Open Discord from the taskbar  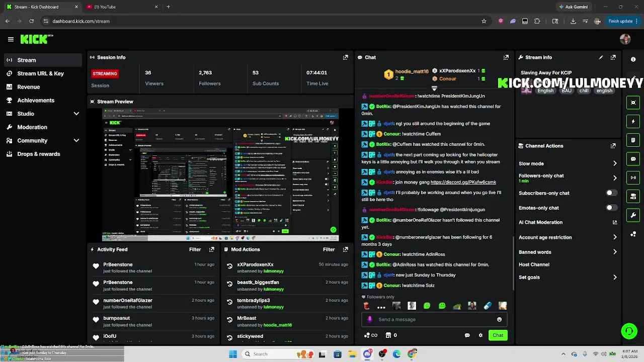coord(368,354)
